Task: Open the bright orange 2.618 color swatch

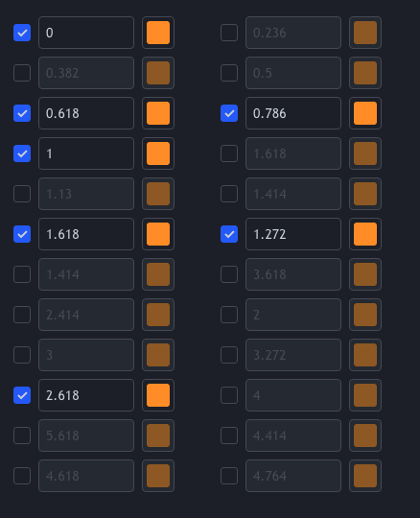Action: tap(158, 395)
